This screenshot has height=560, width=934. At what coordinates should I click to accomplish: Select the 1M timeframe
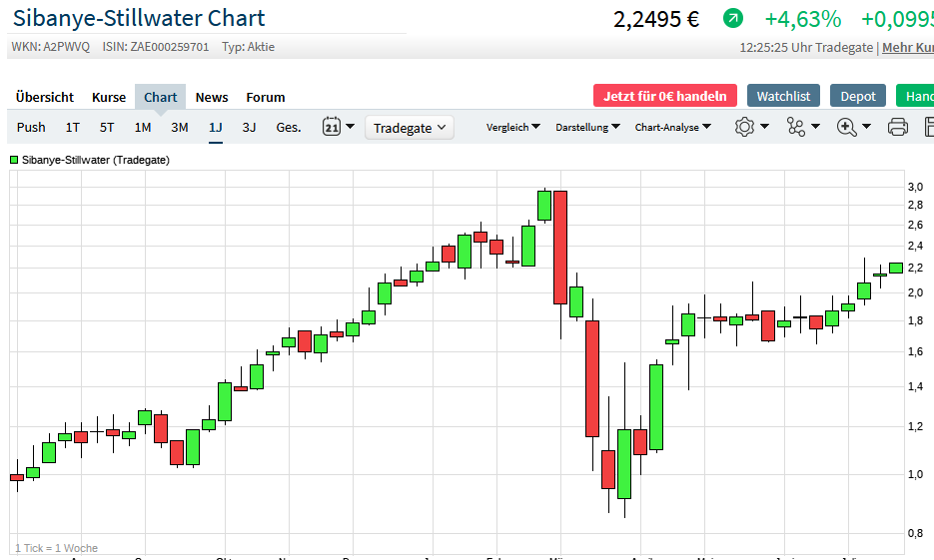pos(143,127)
